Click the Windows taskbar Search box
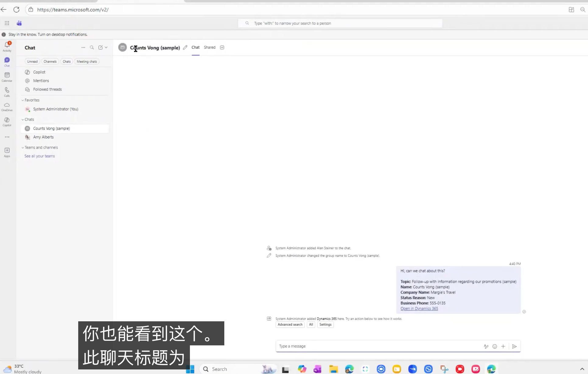 point(239,369)
